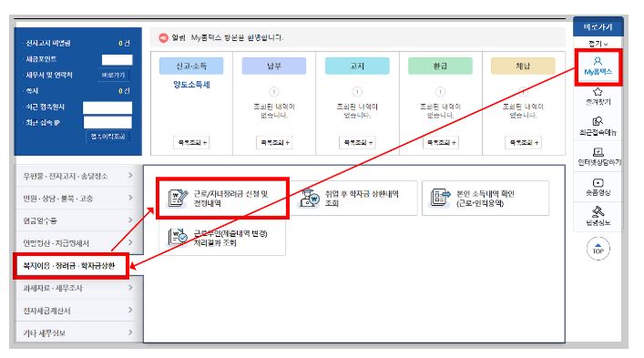This screenshot has width=644, height=358.
Task: Click 목록조회 + under 납부
Action: (x=274, y=142)
